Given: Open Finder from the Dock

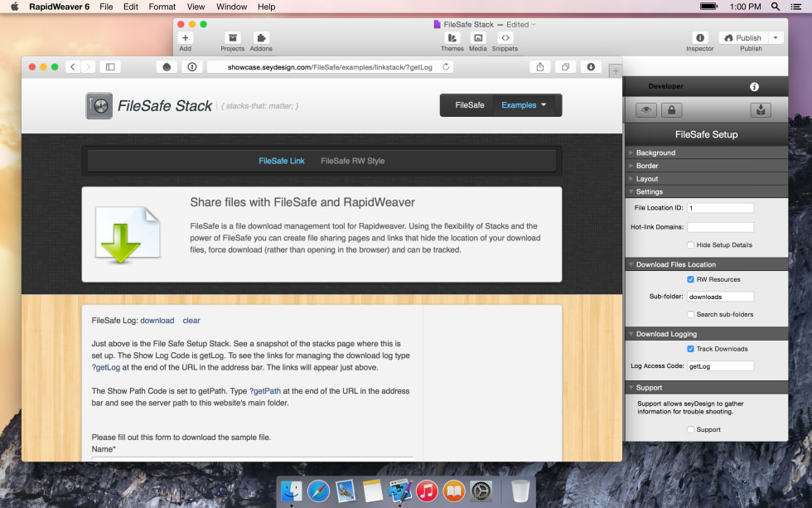Looking at the screenshot, I should 292,491.
